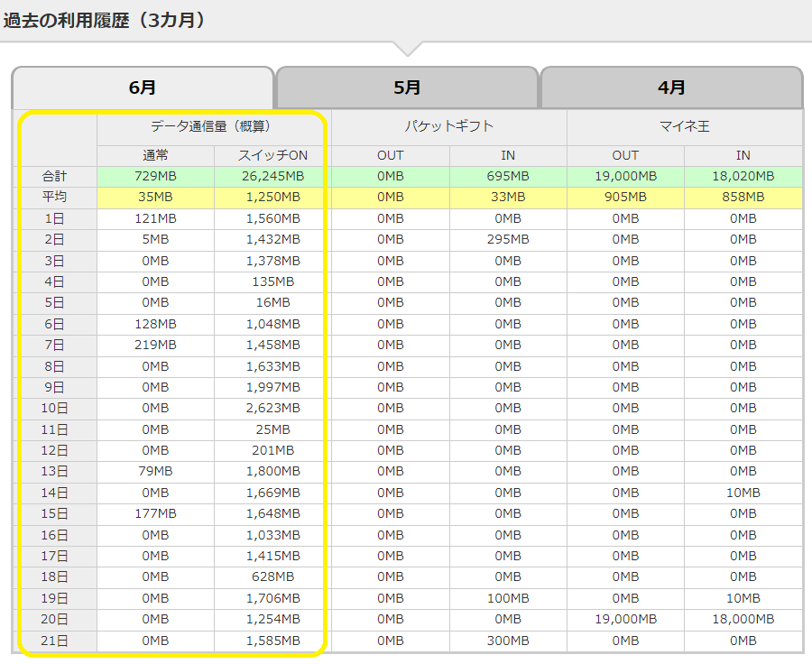Select the 1,378MB cell
Viewport: 812px width, 664px height.
coord(272,261)
